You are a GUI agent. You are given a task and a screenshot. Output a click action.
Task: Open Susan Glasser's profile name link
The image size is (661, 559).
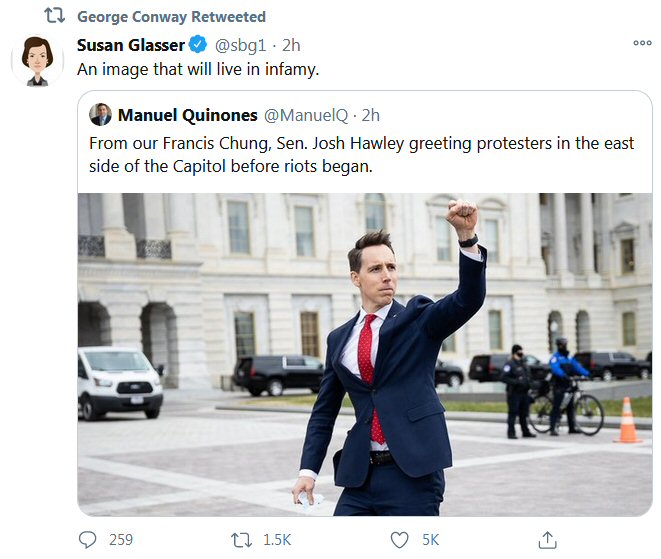pyautogui.click(x=130, y=45)
